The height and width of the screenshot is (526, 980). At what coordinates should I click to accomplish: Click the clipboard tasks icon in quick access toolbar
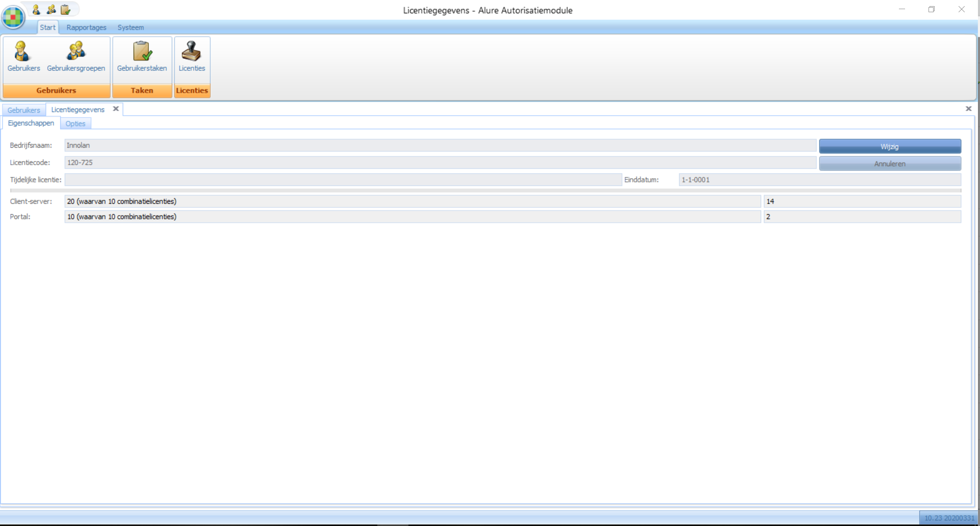(x=66, y=10)
